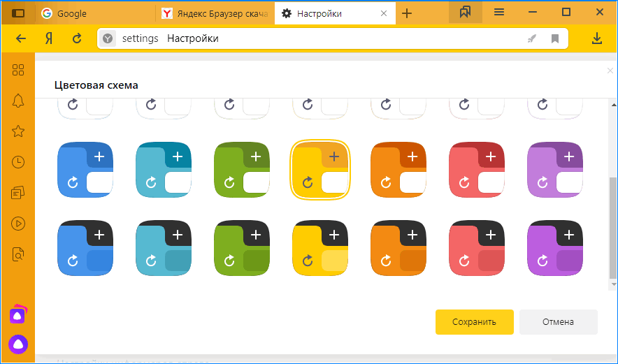Reload page with the refresh icon
This screenshot has width=618, height=364.
coord(77,38)
